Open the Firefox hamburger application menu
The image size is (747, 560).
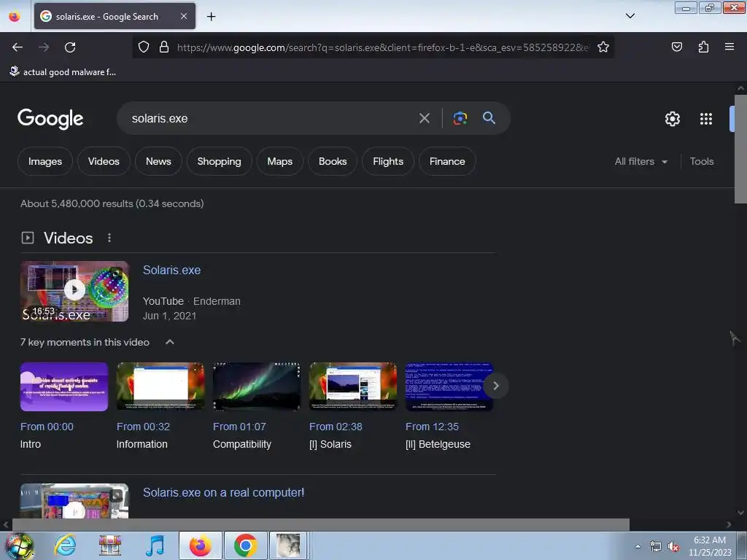click(729, 47)
